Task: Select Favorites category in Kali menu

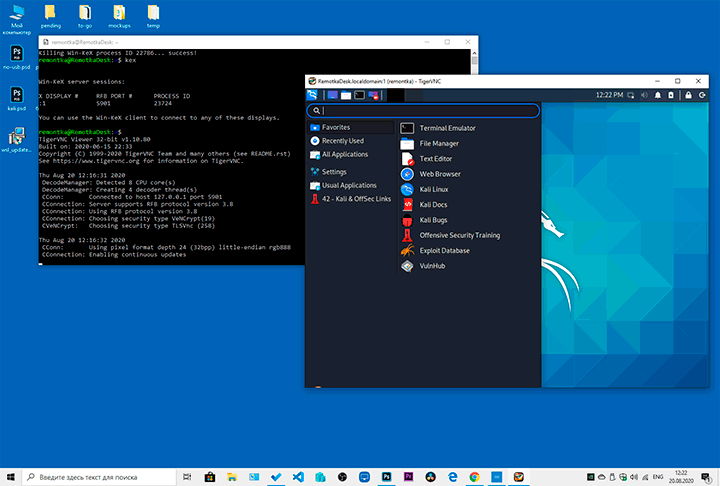Action: (x=351, y=127)
